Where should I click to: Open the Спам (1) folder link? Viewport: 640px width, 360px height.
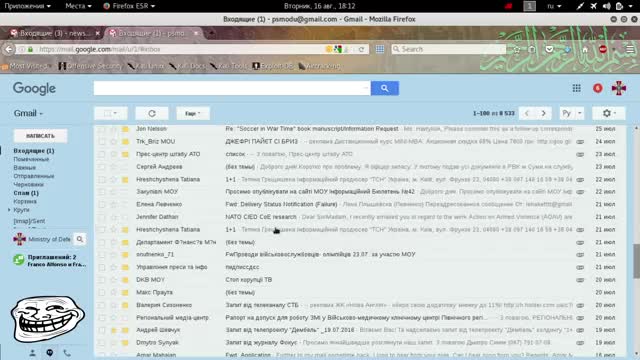pyautogui.click(x=26, y=193)
